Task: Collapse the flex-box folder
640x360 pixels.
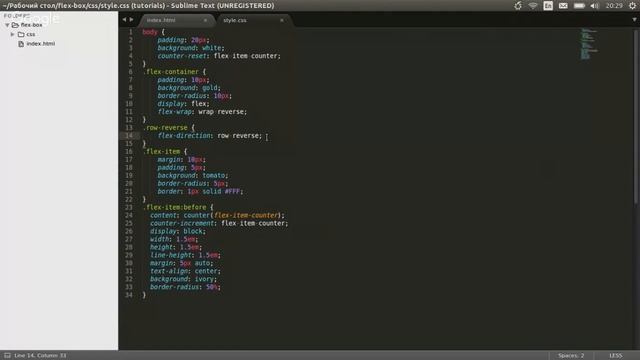Action: pos(7,25)
